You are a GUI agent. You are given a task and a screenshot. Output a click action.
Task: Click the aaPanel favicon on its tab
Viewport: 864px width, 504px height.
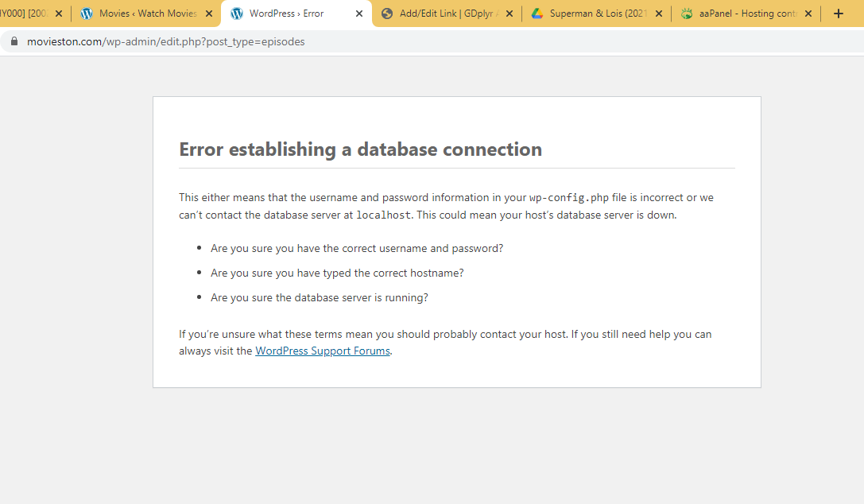pyautogui.click(x=687, y=14)
